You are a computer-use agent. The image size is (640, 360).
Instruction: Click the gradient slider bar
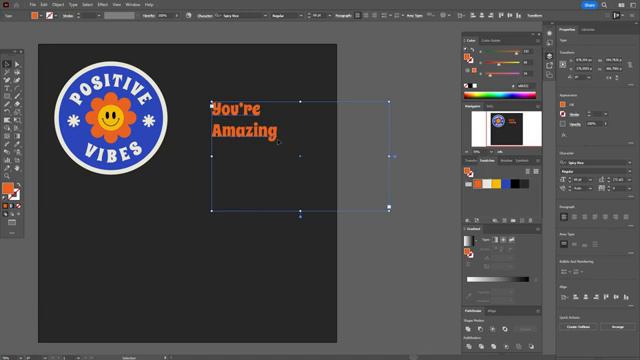498,279
